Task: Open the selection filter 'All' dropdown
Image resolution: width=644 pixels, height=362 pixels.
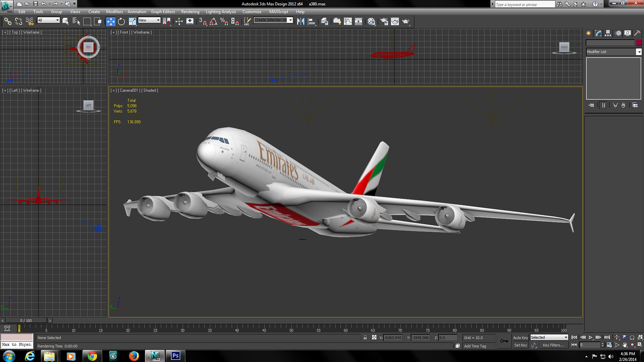Action: click(x=48, y=20)
